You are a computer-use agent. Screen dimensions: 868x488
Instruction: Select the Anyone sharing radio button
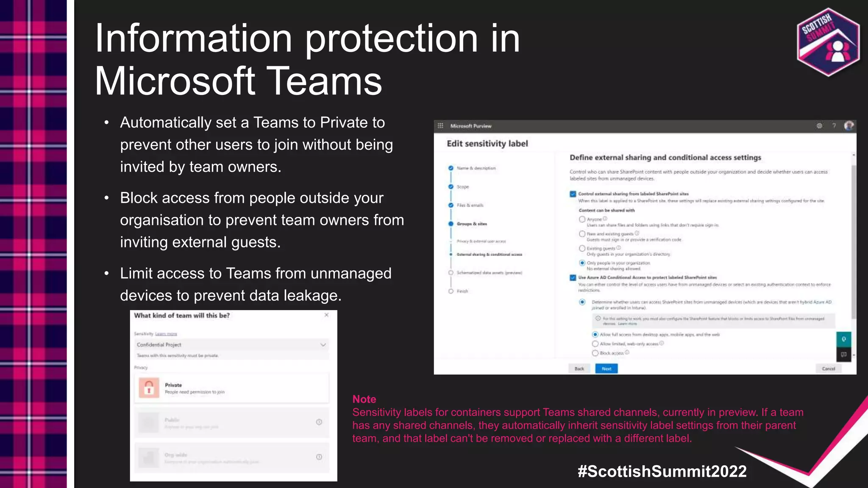(x=582, y=219)
